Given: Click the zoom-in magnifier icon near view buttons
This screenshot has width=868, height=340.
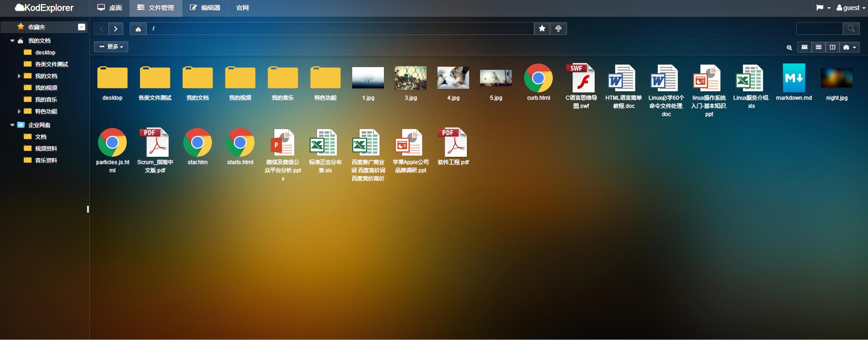Looking at the screenshot, I should (x=789, y=47).
